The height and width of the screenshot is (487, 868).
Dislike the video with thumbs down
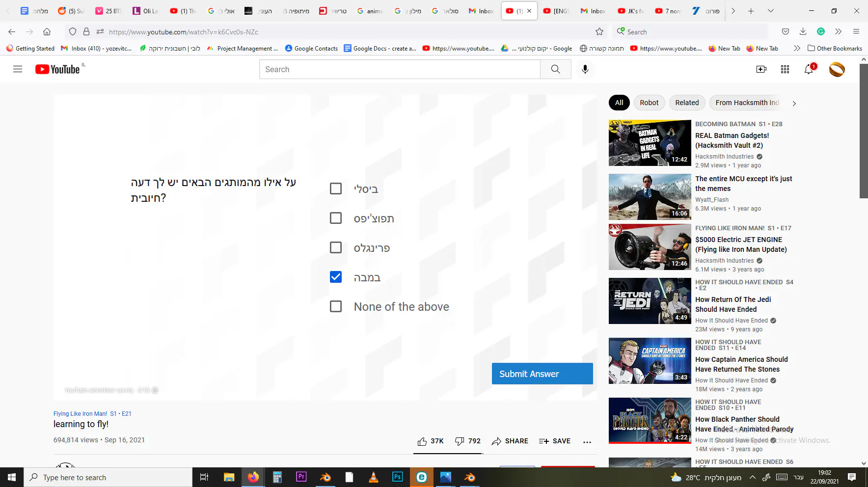point(460,441)
